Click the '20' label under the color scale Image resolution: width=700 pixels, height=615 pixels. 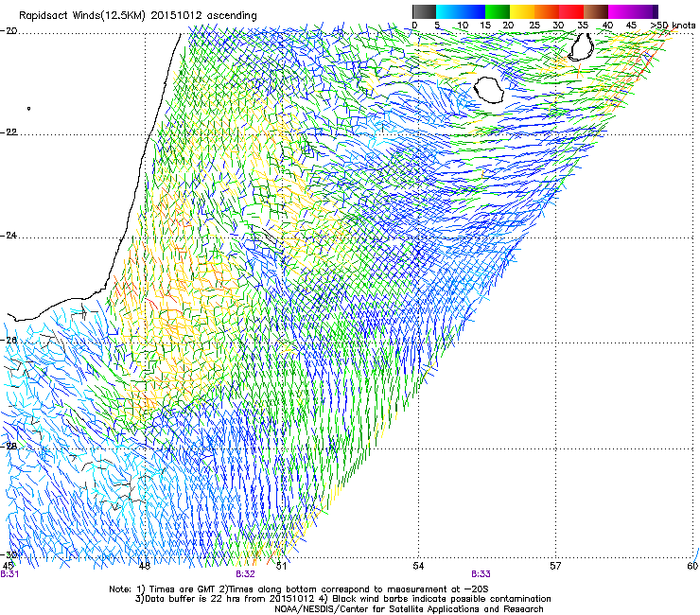coord(508,26)
